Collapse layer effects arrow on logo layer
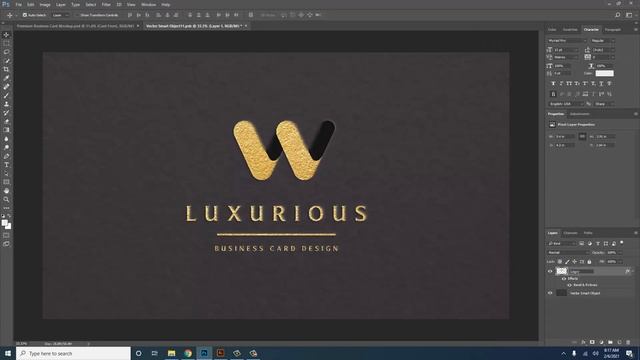 click(x=633, y=271)
